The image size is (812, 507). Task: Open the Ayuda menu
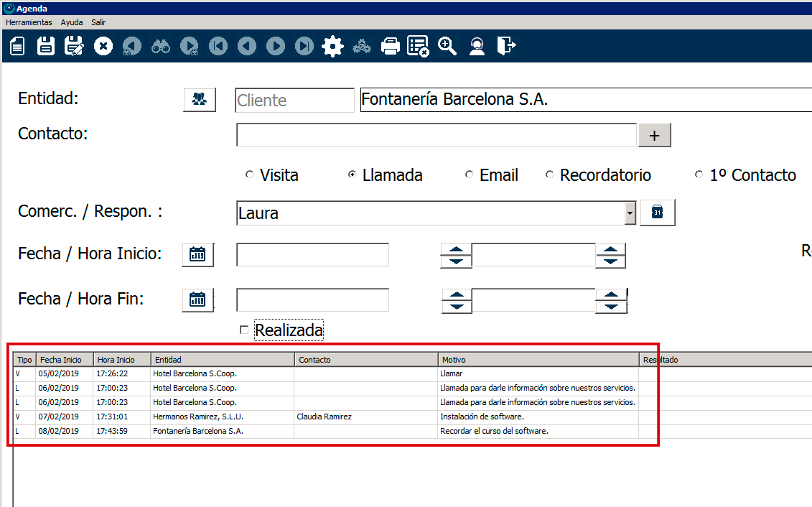pyautogui.click(x=72, y=22)
